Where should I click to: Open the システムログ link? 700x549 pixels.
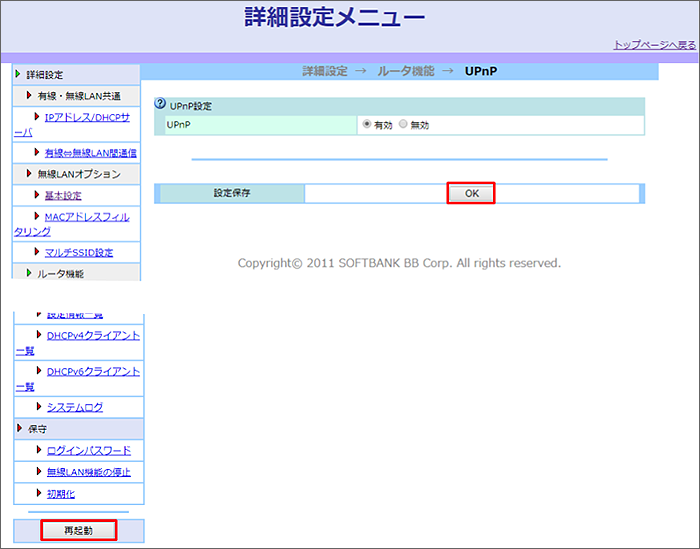[x=75, y=407]
